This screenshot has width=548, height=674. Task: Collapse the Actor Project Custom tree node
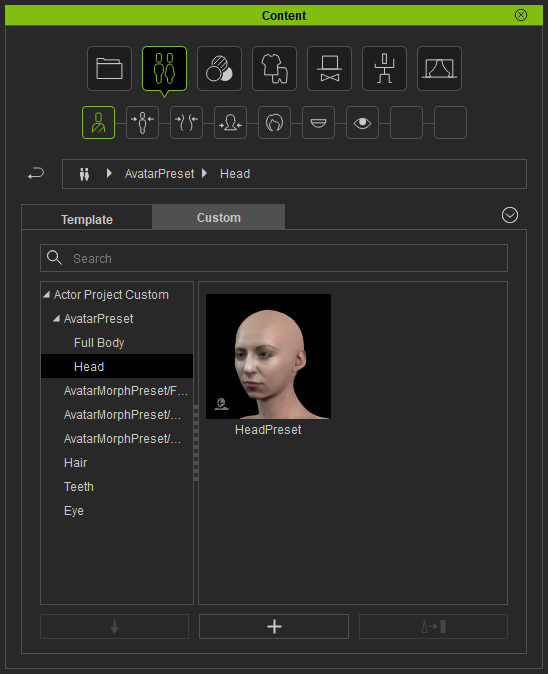(x=46, y=294)
